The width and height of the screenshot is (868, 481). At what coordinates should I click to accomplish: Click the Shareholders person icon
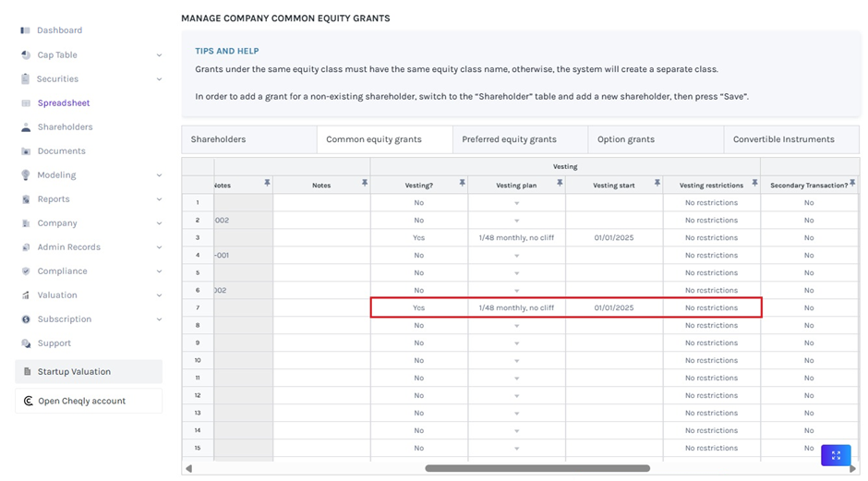[26, 127]
